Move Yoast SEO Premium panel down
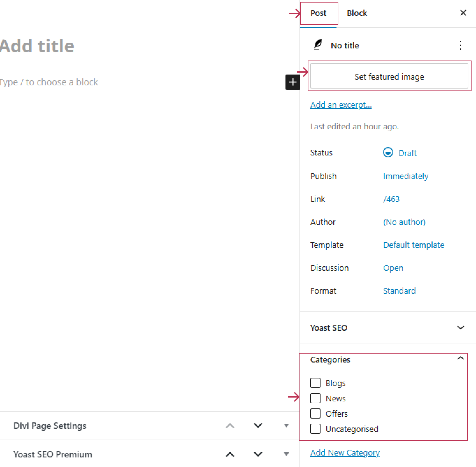Image resolution: width=476 pixels, height=467 pixels. (258, 454)
